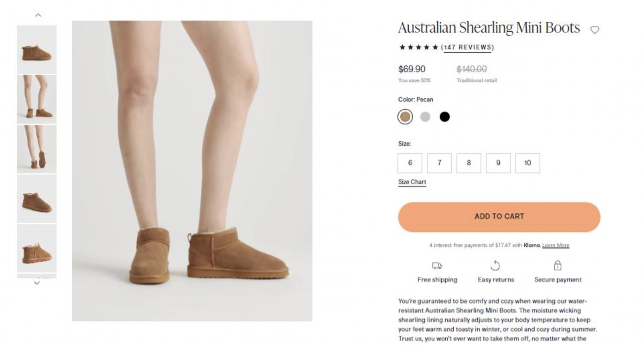Open the Size Chart link
Image resolution: width=644 pixels, height=345 pixels.
412,182
